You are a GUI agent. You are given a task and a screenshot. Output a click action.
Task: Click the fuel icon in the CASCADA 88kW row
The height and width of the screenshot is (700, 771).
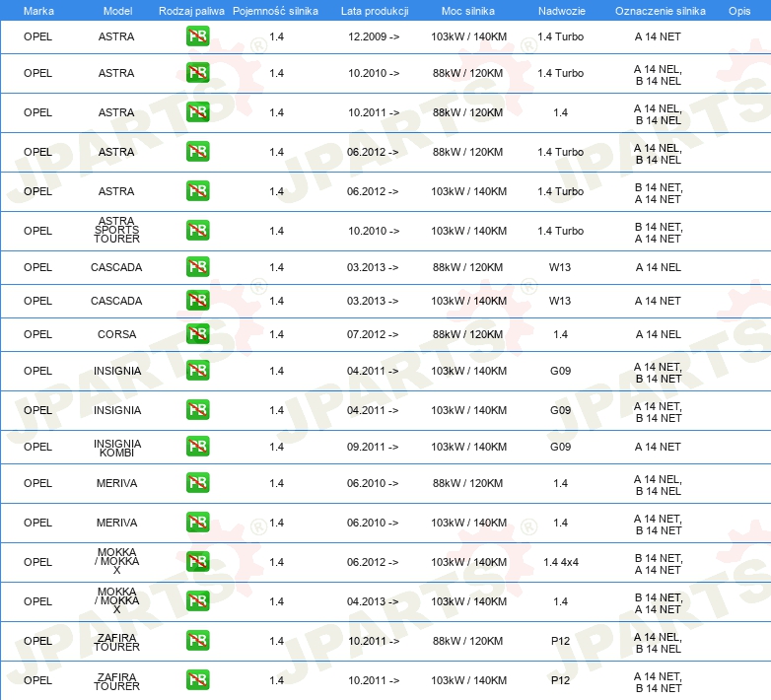click(x=197, y=267)
